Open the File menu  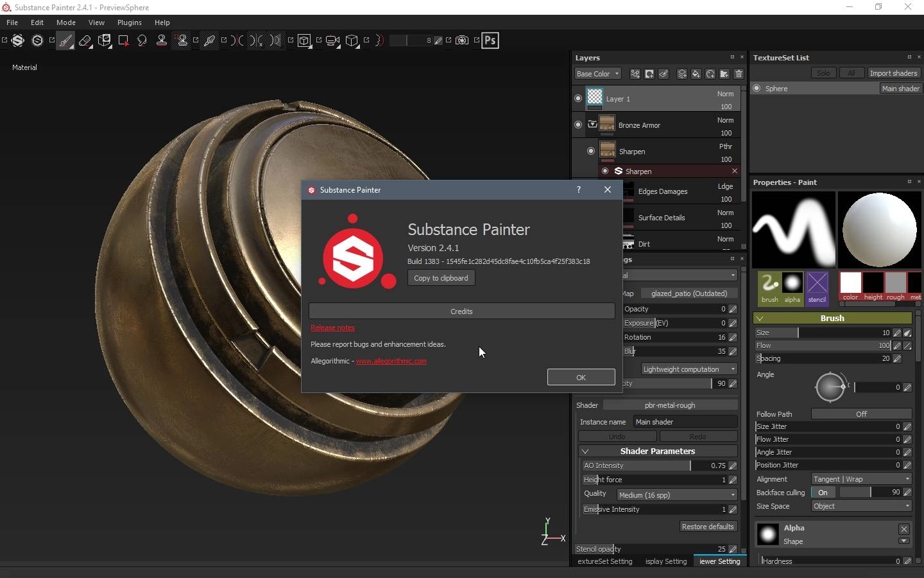pos(12,22)
